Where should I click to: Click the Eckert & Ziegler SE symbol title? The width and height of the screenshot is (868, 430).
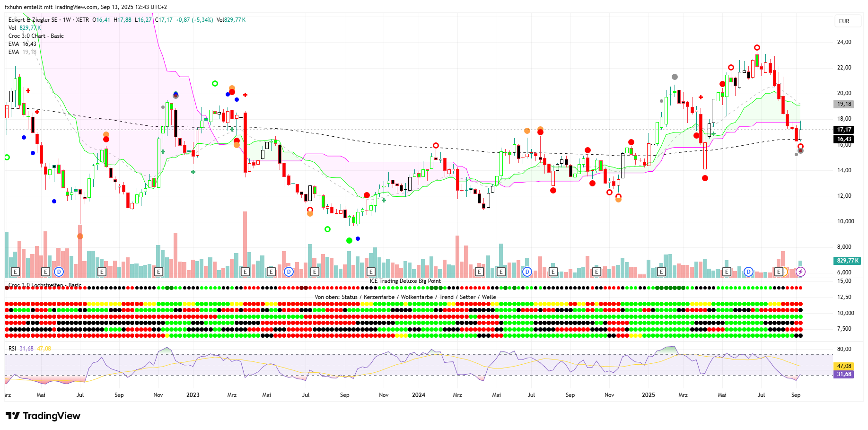[x=33, y=20]
